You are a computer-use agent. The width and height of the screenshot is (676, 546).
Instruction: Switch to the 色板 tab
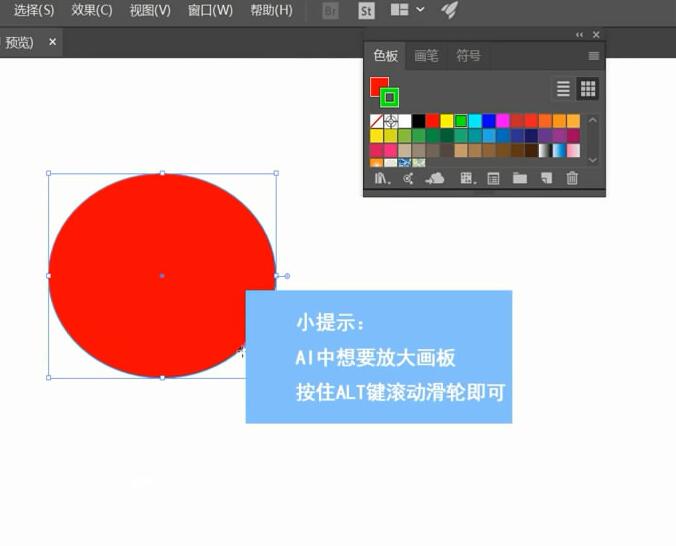[x=385, y=56]
